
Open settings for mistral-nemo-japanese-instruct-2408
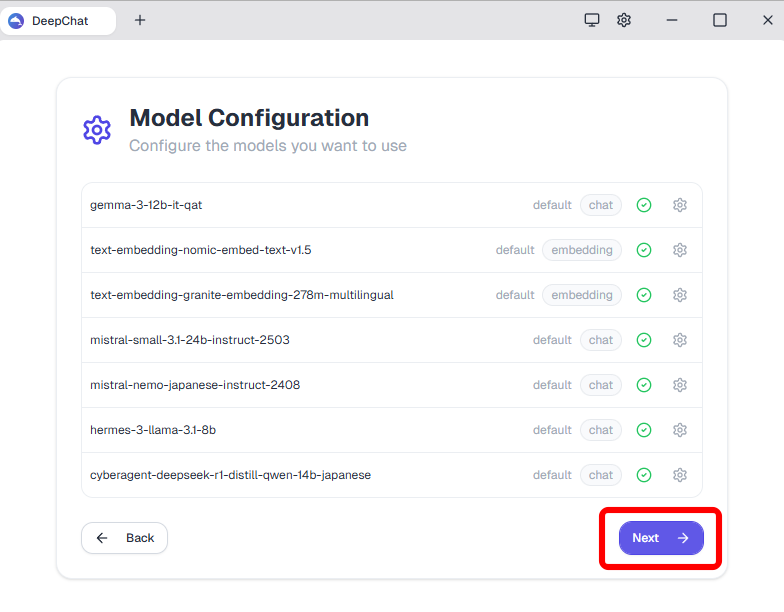680,385
